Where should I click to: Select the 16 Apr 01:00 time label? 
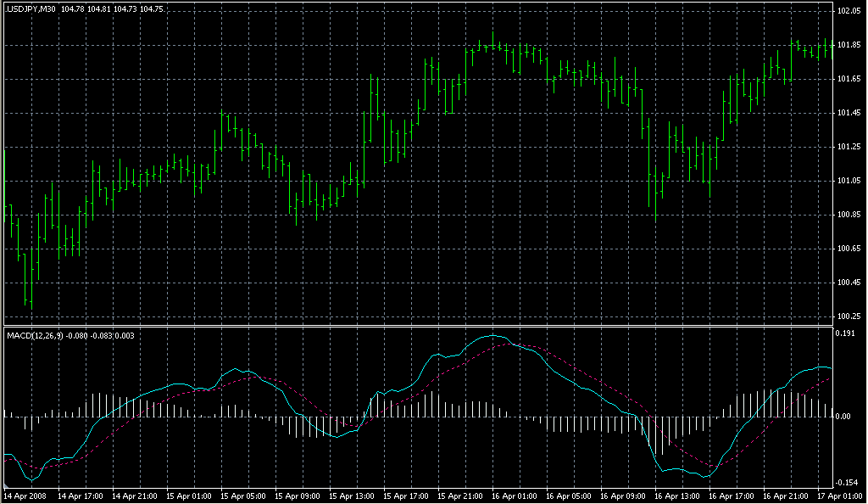coord(515,495)
